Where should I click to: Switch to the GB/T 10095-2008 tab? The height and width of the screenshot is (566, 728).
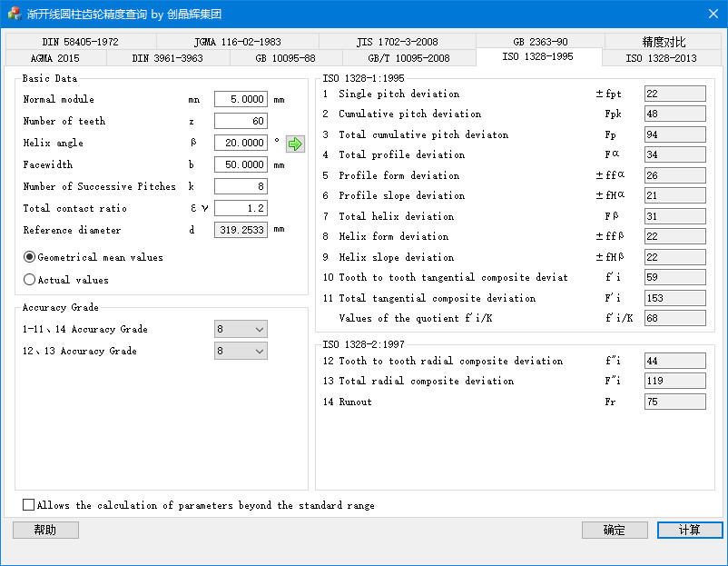pos(409,58)
